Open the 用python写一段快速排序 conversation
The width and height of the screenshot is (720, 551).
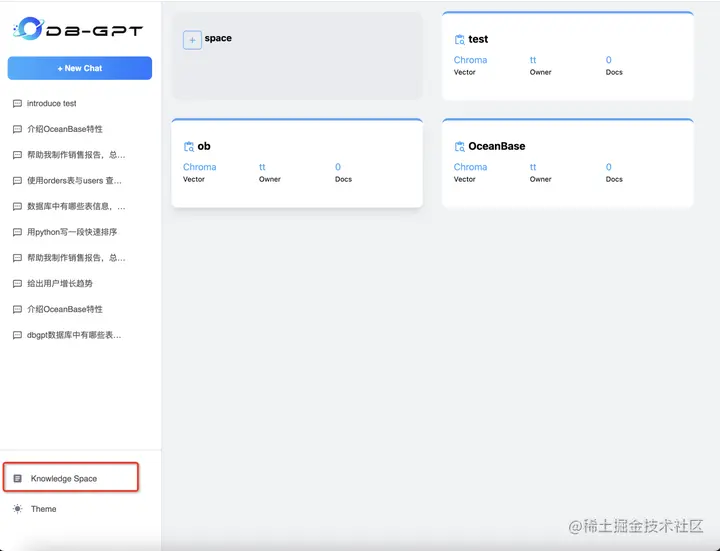tap(72, 232)
